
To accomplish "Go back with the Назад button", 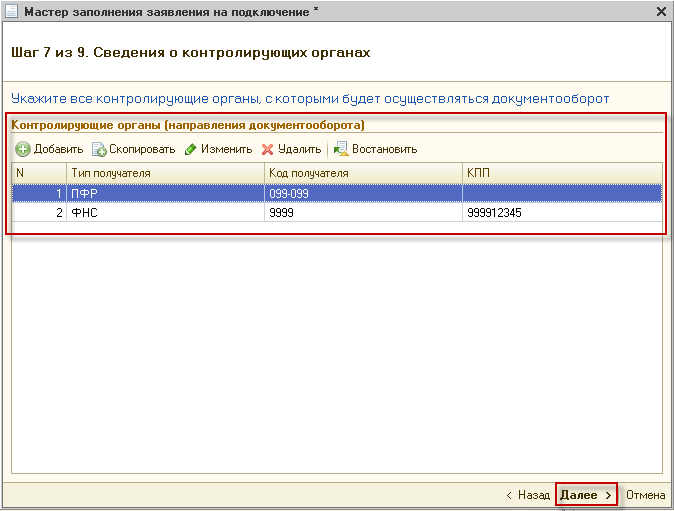I will point(528,495).
